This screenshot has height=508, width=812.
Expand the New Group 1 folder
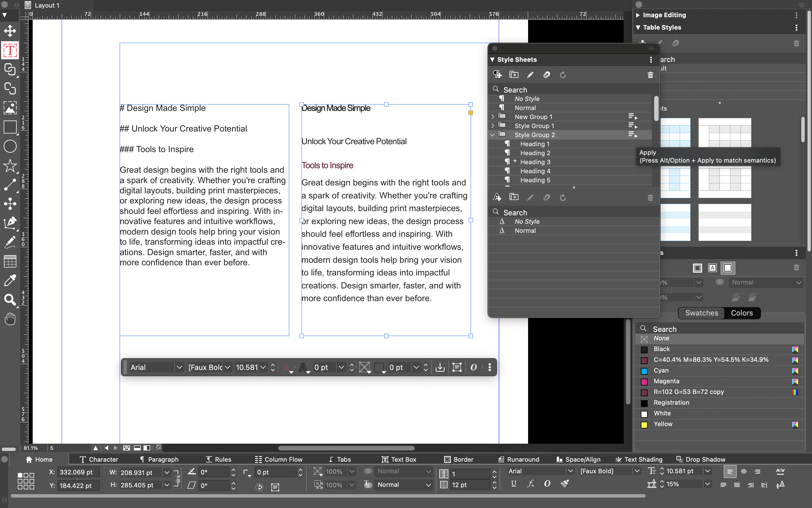pos(493,117)
